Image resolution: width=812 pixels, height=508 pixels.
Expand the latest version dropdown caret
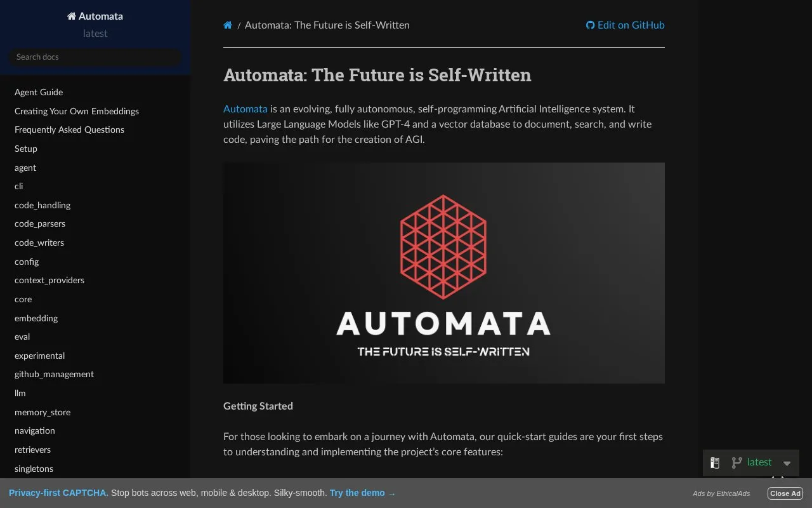(787, 464)
